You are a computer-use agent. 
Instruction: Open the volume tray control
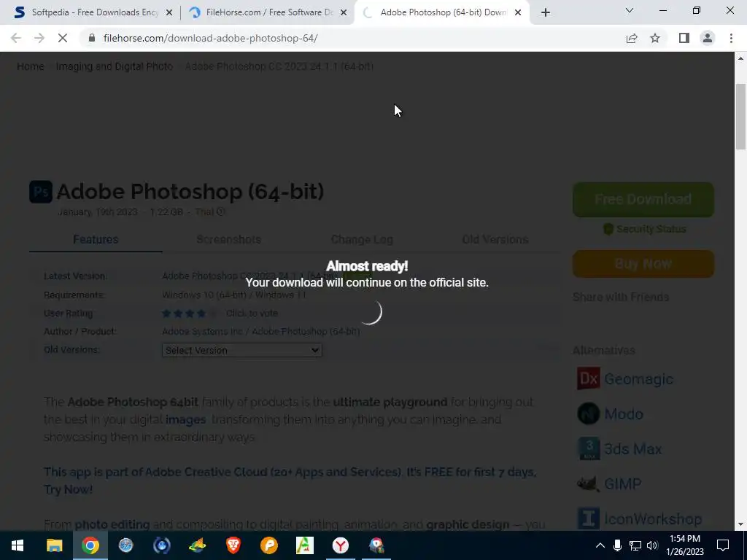click(x=653, y=545)
